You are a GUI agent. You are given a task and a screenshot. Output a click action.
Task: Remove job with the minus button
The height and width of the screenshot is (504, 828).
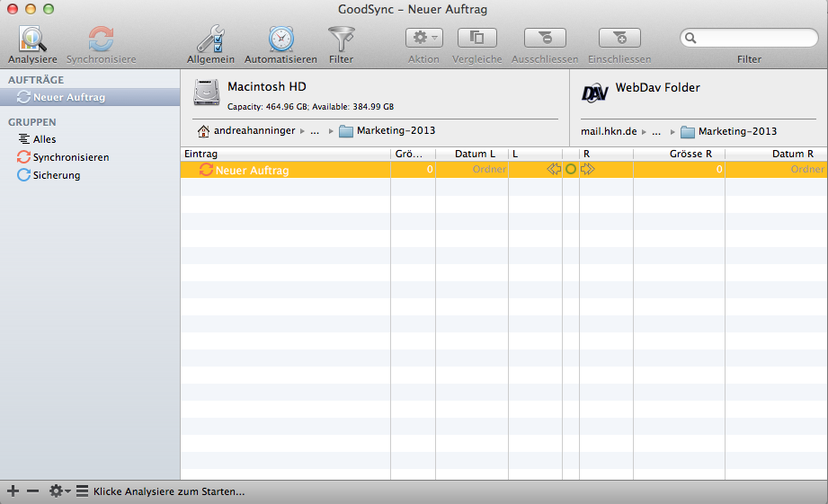[x=32, y=491]
